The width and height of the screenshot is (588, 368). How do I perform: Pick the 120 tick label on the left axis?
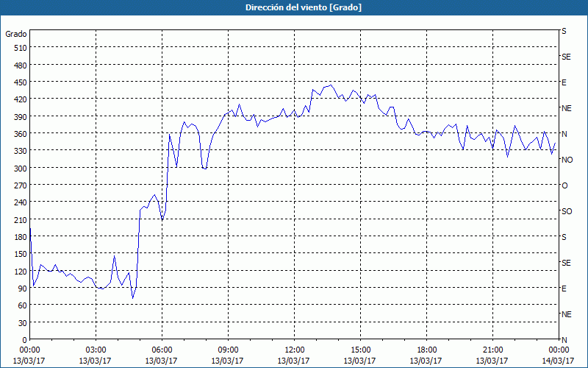21,272
